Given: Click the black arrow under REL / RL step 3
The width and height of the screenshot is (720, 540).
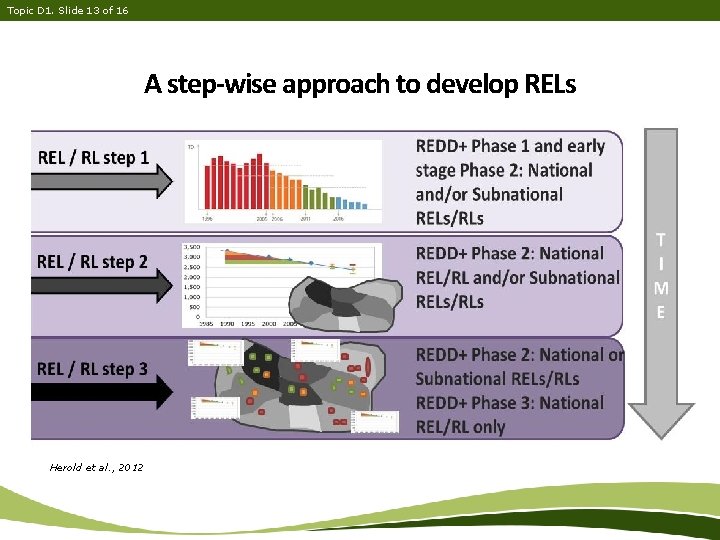Looking at the screenshot, I should [x=102, y=392].
